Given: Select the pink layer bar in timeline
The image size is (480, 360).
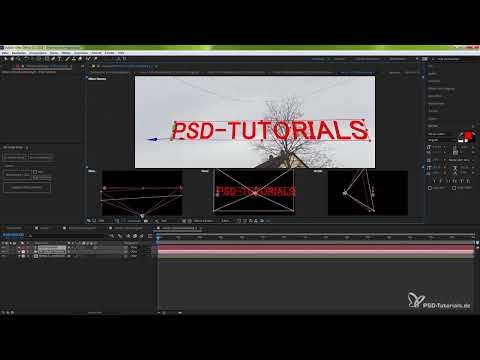Looking at the screenshot, I should click(x=316, y=252).
